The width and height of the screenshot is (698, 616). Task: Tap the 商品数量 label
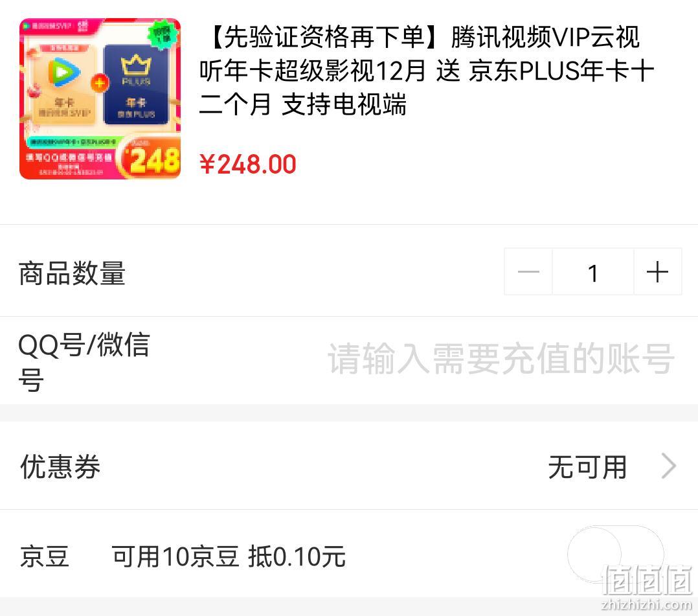pyautogui.click(x=72, y=273)
